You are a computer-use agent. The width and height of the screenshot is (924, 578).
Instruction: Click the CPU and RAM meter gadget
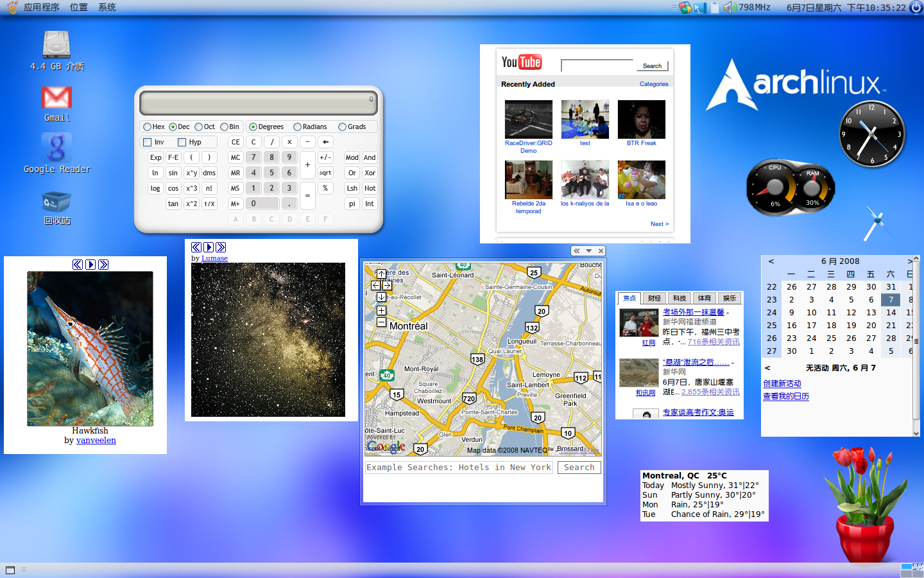(x=791, y=187)
